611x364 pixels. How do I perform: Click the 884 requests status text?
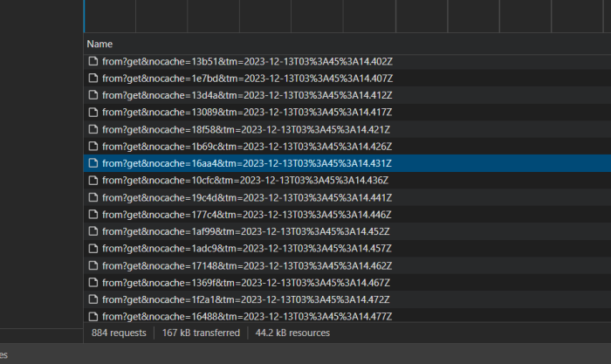(119, 333)
